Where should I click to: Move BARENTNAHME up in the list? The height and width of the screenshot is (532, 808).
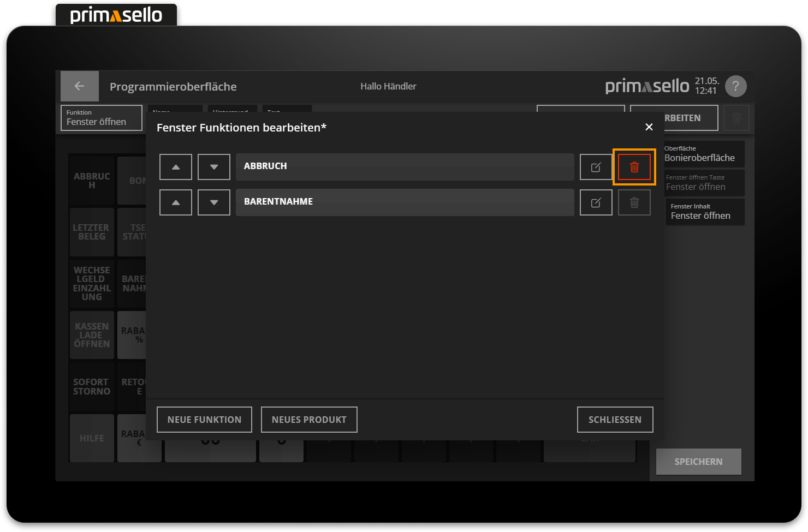tap(176, 202)
